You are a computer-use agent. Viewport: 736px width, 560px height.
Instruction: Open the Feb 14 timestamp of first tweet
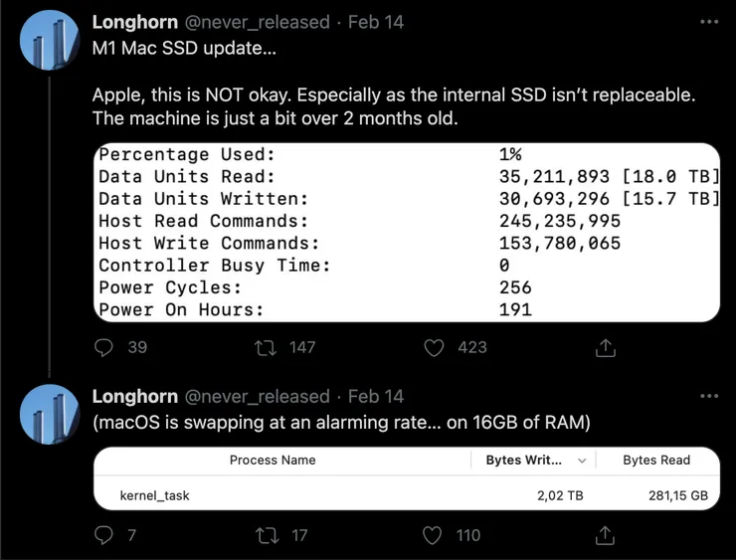pos(376,22)
